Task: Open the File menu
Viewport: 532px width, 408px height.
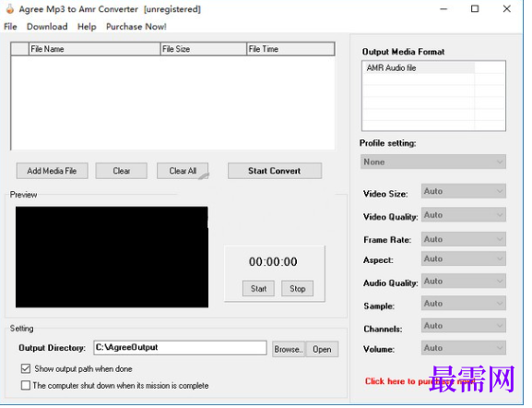Action: [10, 27]
